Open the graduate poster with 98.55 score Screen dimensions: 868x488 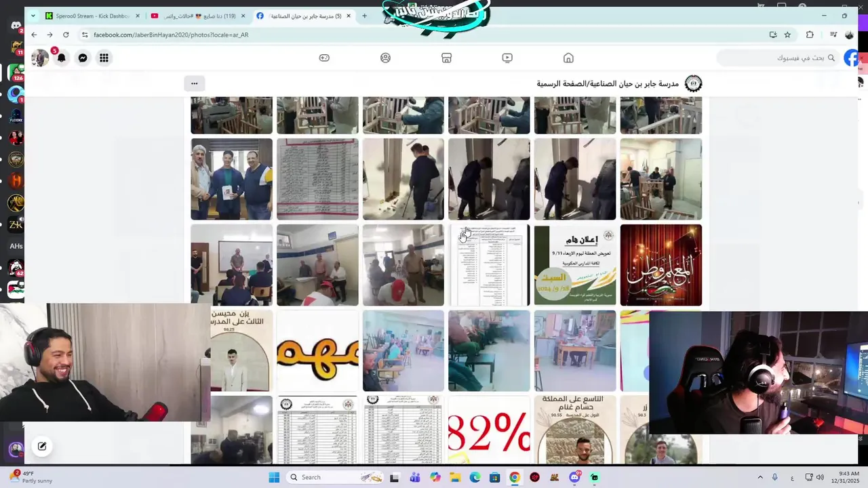[x=575, y=430]
